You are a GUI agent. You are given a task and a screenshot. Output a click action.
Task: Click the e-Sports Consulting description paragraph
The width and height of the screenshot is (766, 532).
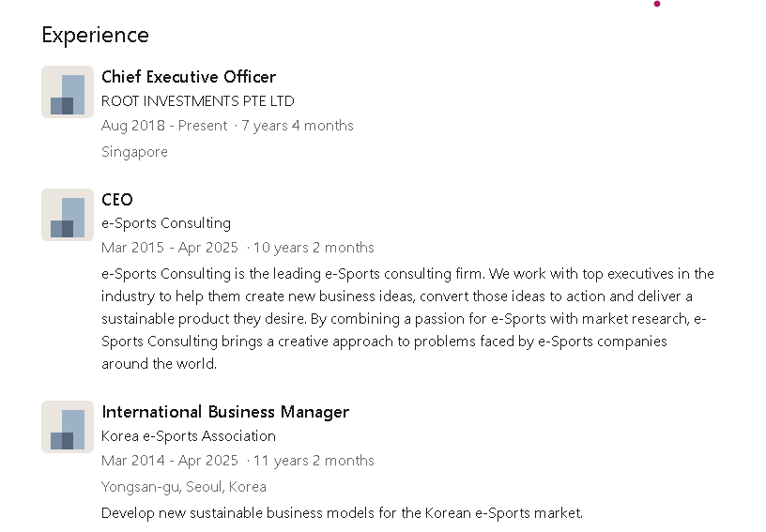pos(407,319)
